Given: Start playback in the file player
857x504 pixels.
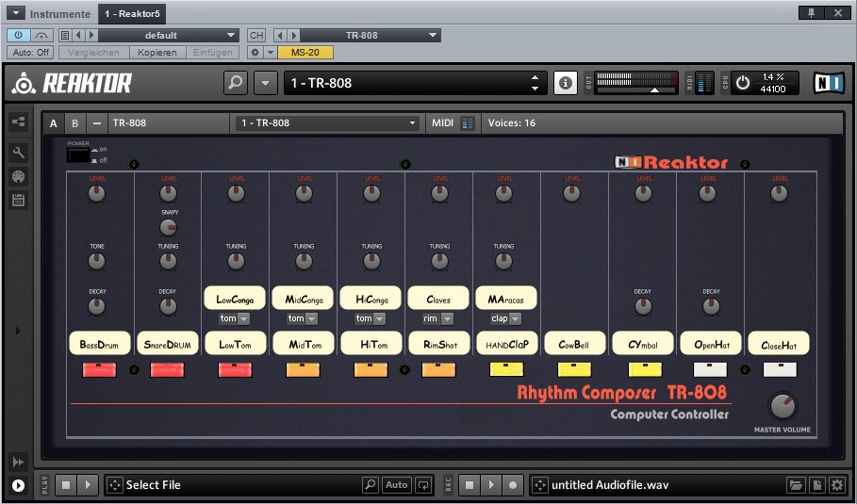Looking at the screenshot, I should [88, 485].
